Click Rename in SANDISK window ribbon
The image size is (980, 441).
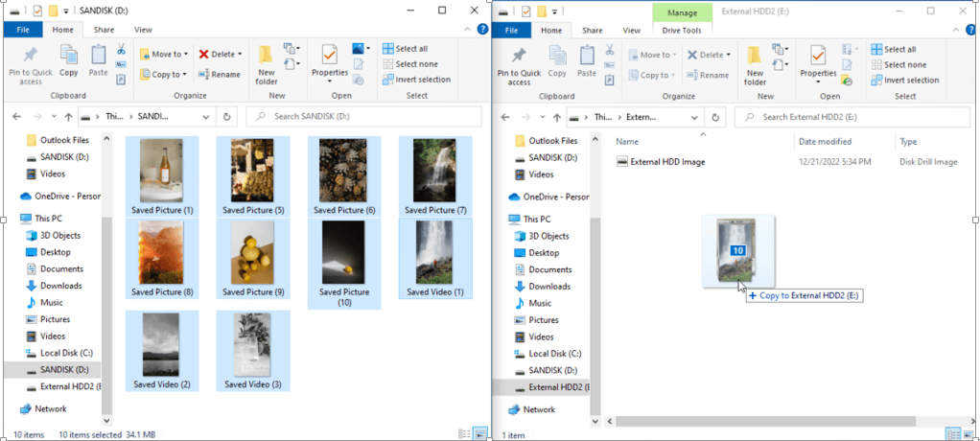point(220,75)
